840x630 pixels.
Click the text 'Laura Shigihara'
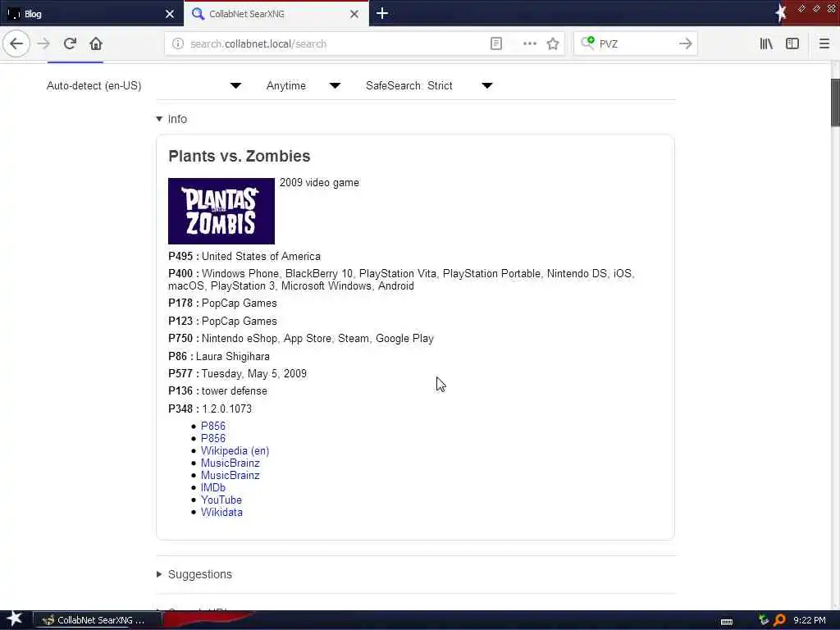[x=232, y=356]
